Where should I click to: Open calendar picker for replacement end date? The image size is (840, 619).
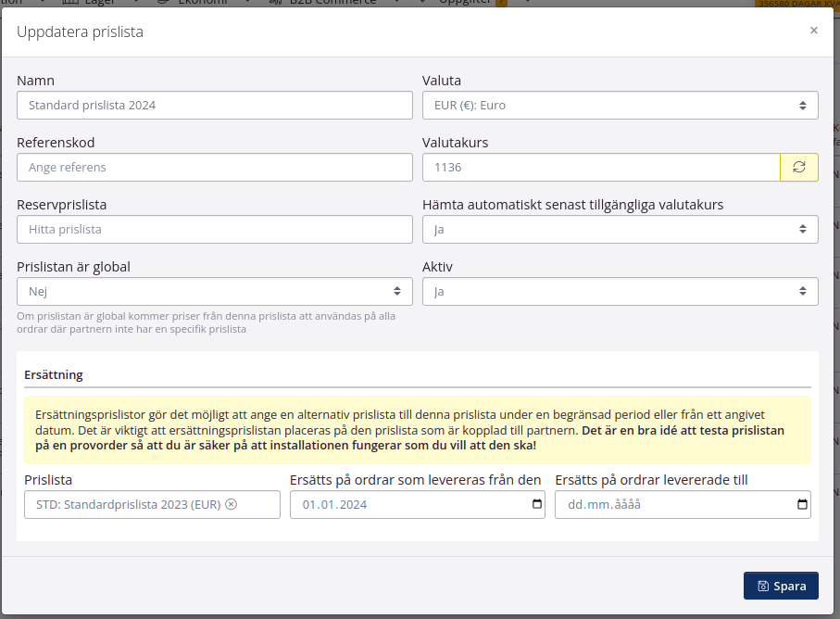point(802,505)
